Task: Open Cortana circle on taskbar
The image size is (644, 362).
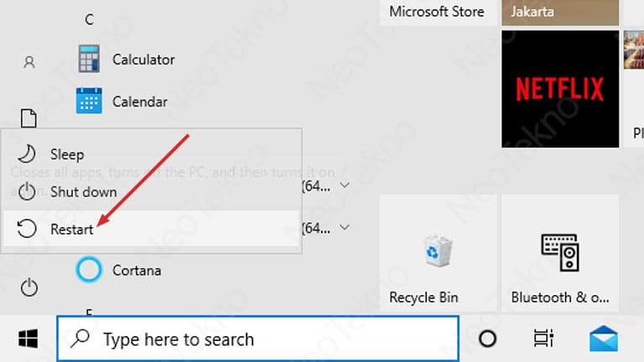Action: (x=487, y=339)
